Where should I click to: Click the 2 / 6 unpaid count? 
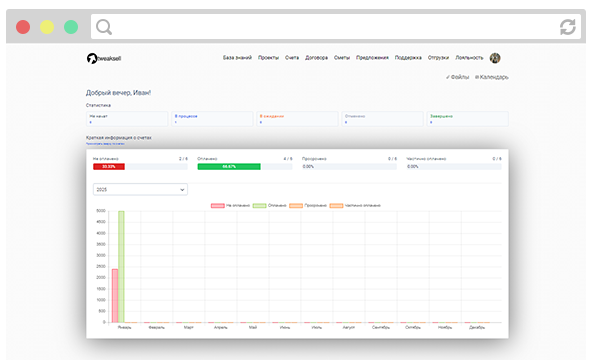183,159
